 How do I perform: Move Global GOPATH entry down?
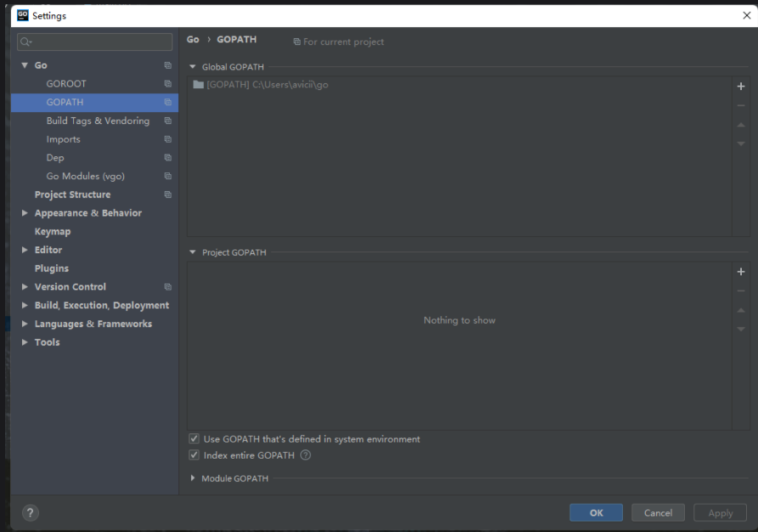tap(741, 144)
